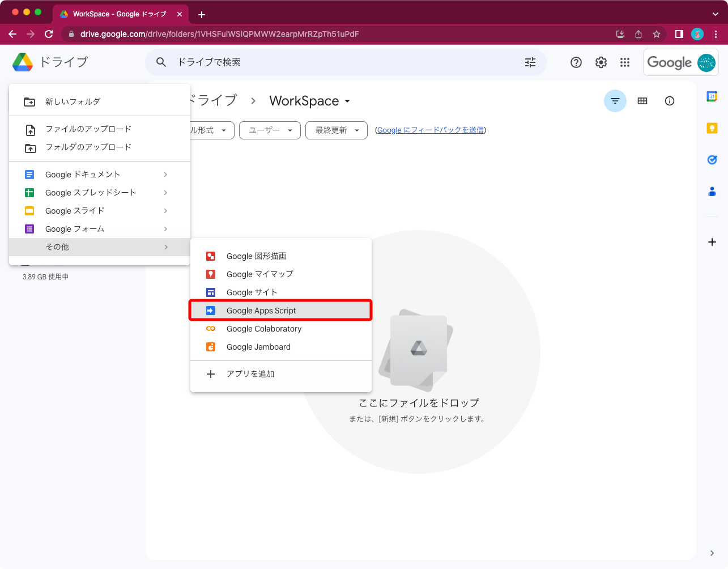Start a Google Jamboard
Screen dimensions: 728x569
[x=258, y=347]
